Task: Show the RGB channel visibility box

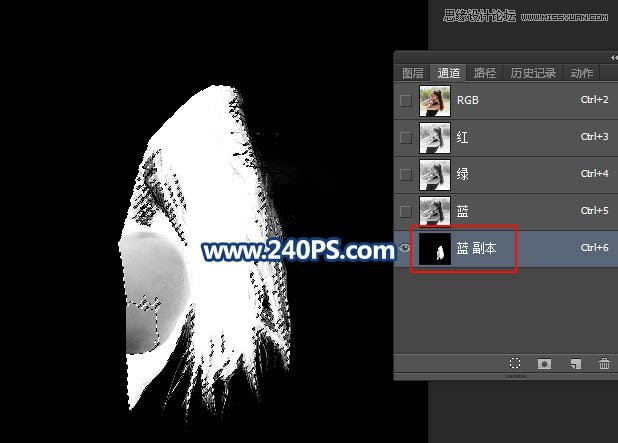Action: 406,101
